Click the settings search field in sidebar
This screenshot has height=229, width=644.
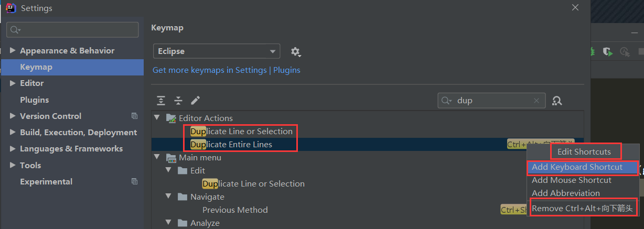[x=73, y=30]
